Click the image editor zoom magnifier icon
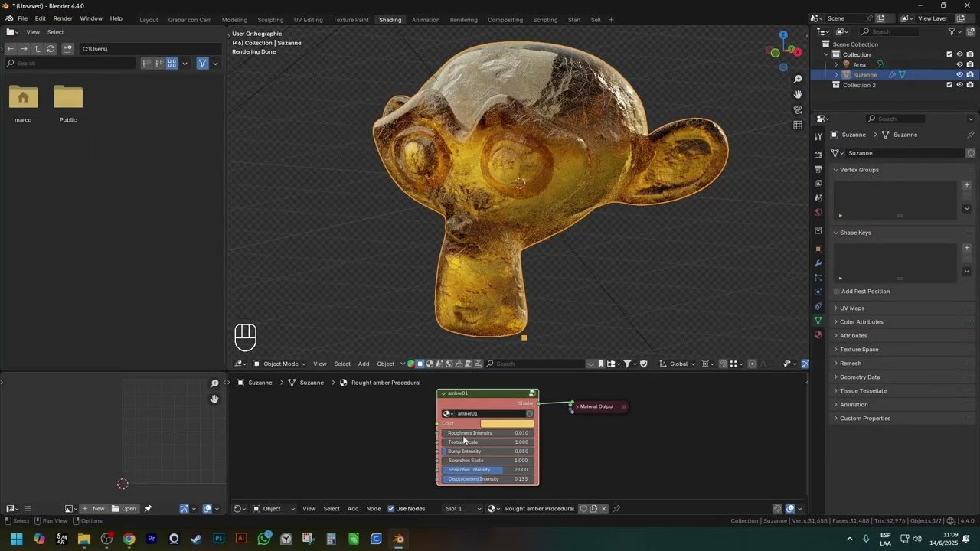 214,383
